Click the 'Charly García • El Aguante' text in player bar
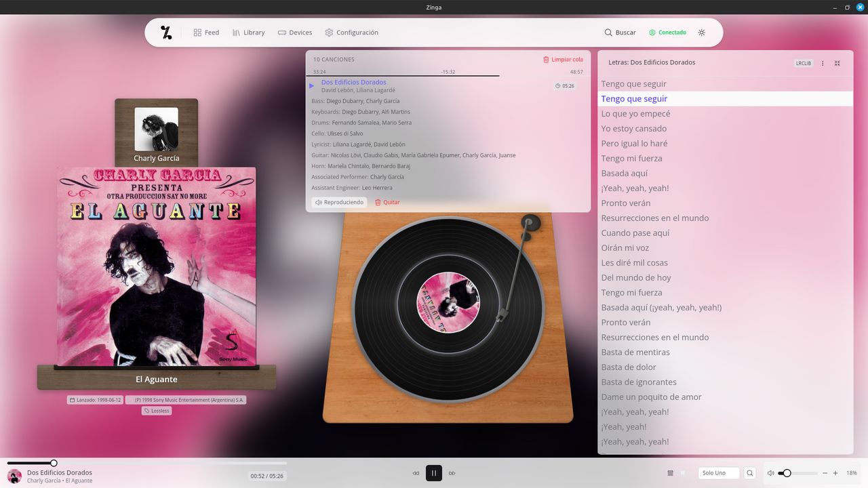 tap(60, 481)
